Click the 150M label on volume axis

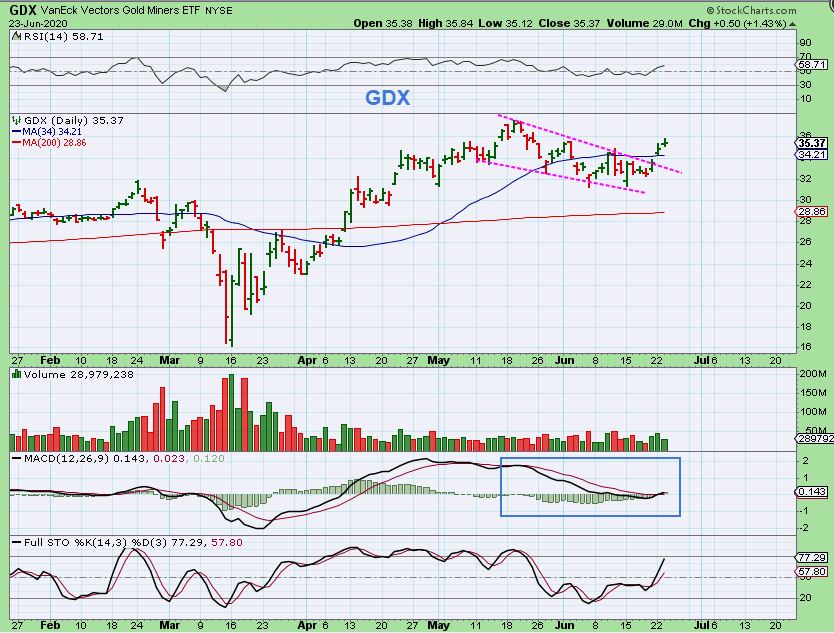[x=813, y=393]
